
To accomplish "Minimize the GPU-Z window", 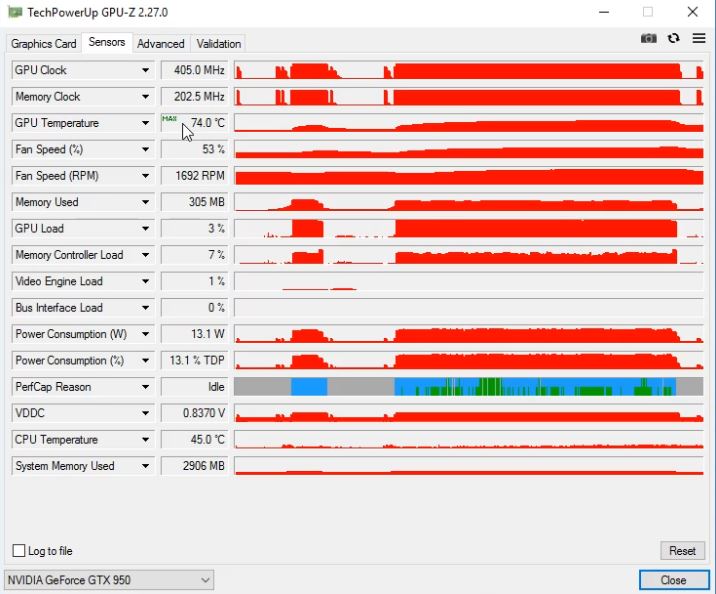I will click(x=604, y=12).
